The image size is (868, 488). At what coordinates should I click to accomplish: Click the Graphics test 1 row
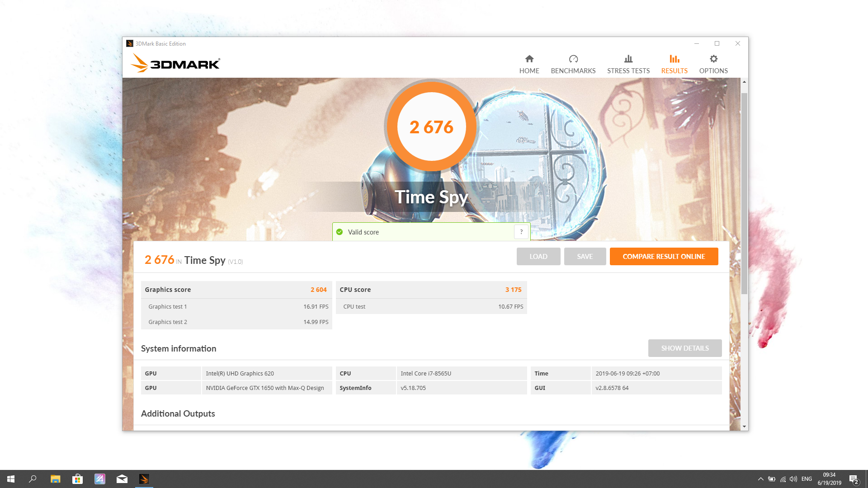coord(236,306)
